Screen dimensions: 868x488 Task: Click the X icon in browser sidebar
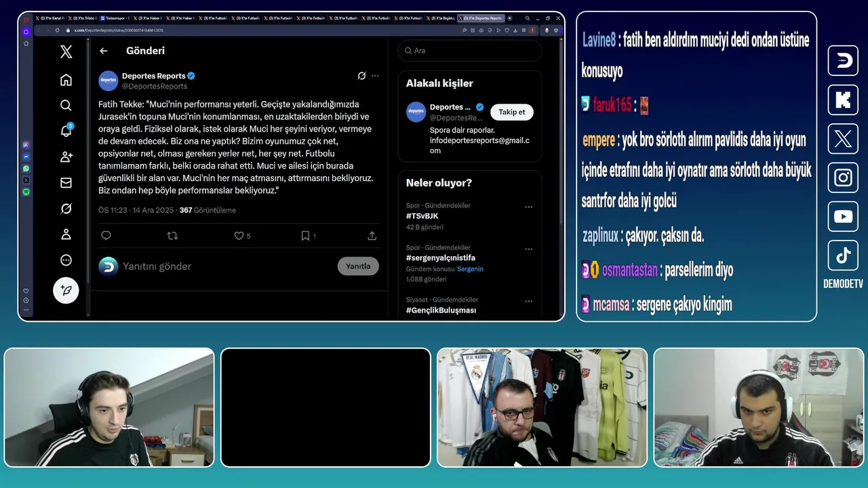tap(26, 180)
